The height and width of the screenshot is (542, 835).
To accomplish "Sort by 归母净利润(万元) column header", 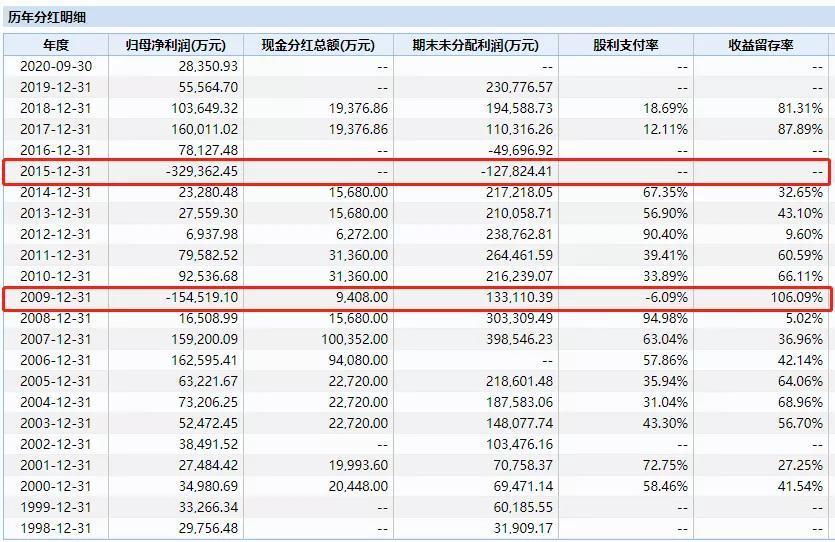I will click(x=176, y=45).
